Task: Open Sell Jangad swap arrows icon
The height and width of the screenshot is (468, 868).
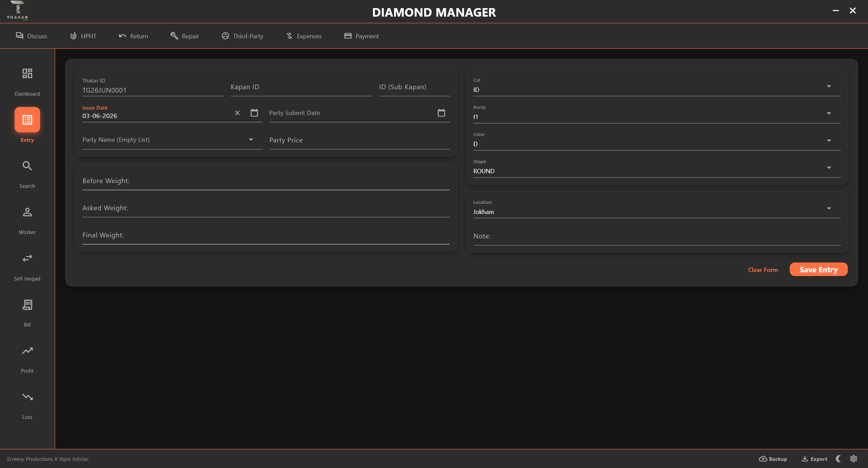Action: coord(27,258)
